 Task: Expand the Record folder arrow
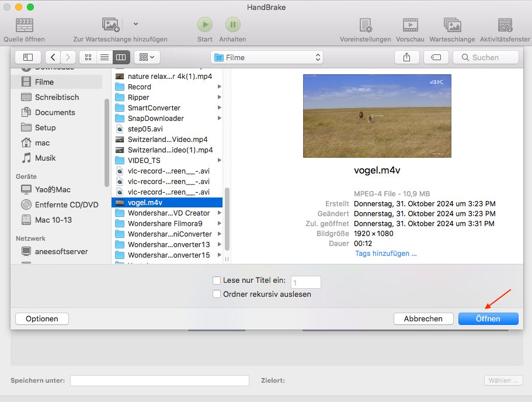[x=219, y=86]
